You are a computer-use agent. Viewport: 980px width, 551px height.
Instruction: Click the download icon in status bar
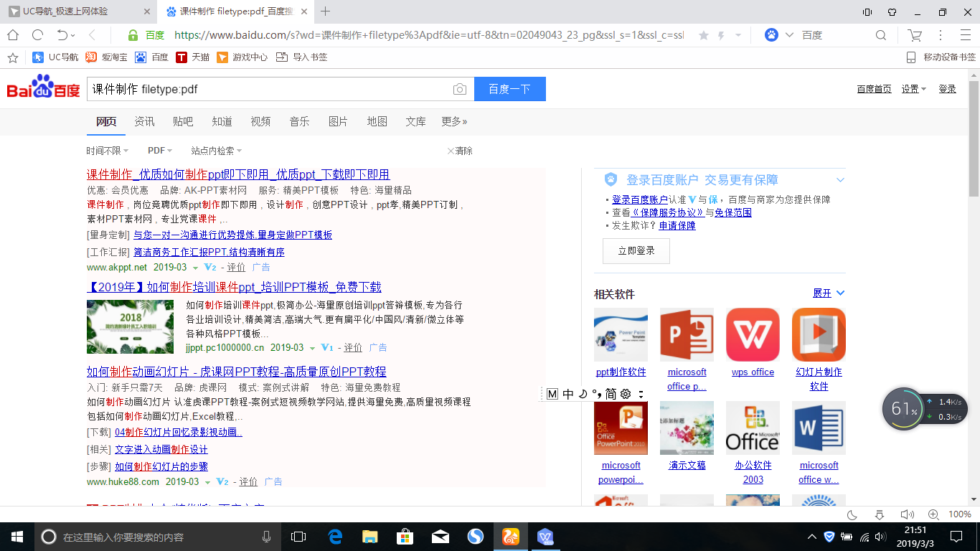[x=880, y=514]
